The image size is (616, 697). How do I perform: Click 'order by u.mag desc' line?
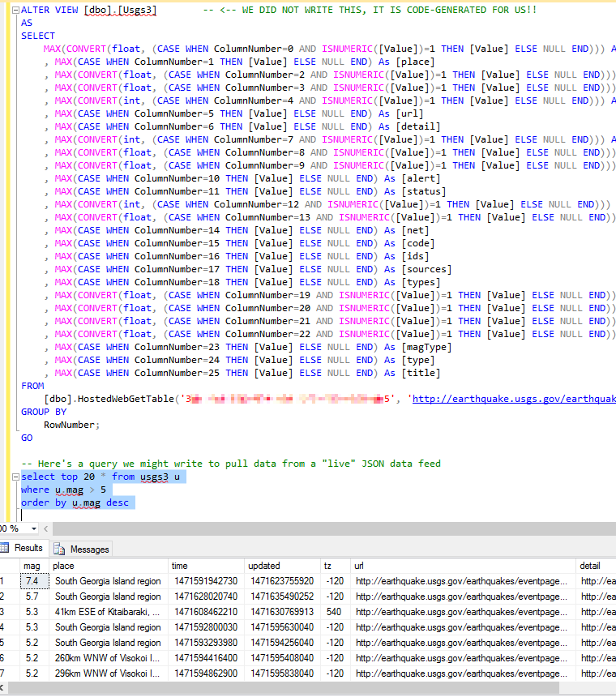75,502
